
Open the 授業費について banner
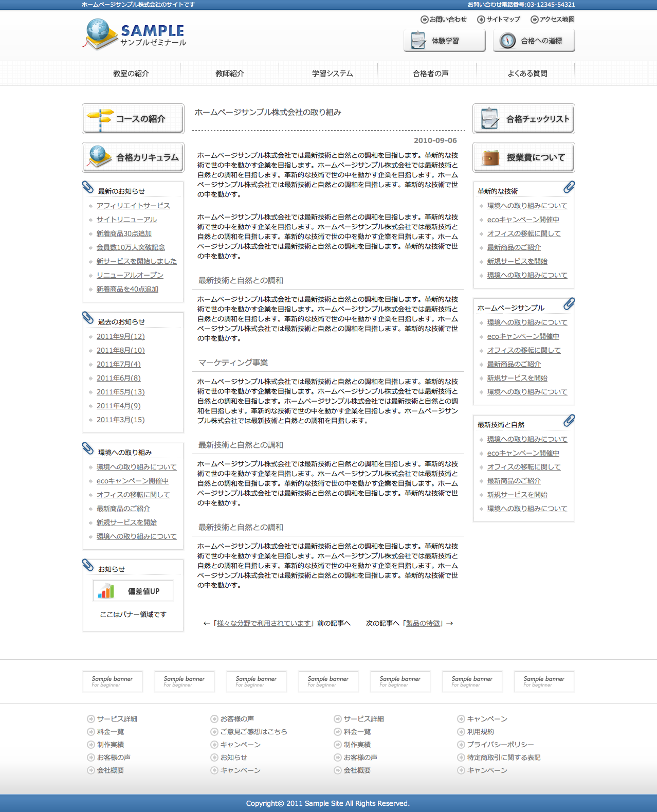click(524, 157)
